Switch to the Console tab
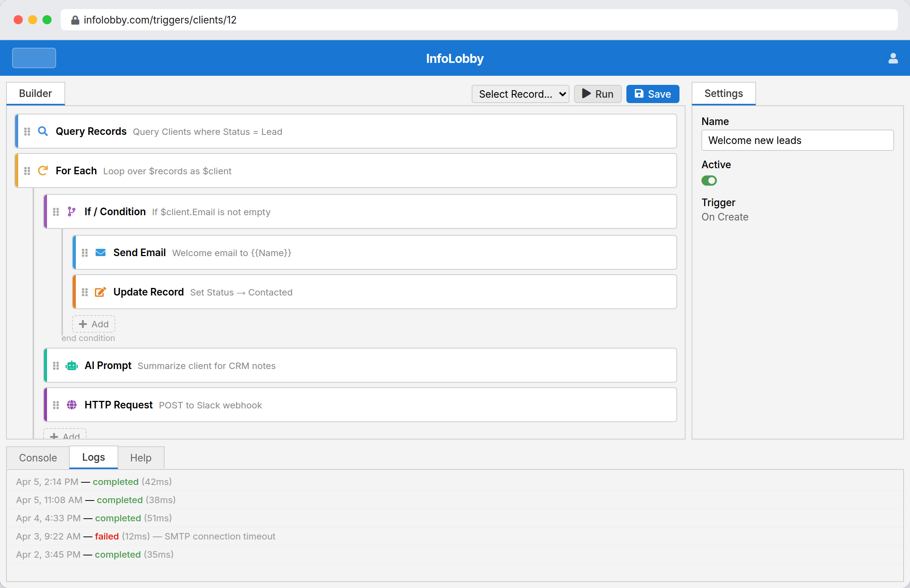The height and width of the screenshot is (588, 910). (38, 457)
